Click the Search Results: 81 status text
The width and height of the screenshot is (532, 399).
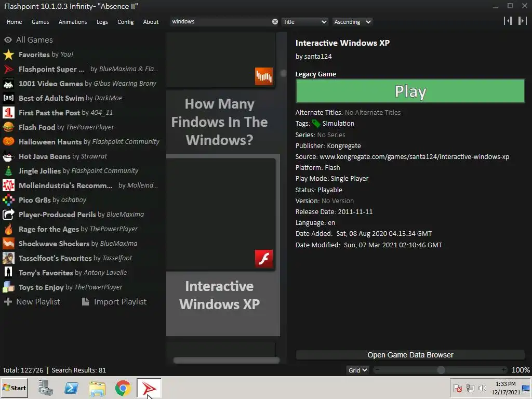click(79, 370)
